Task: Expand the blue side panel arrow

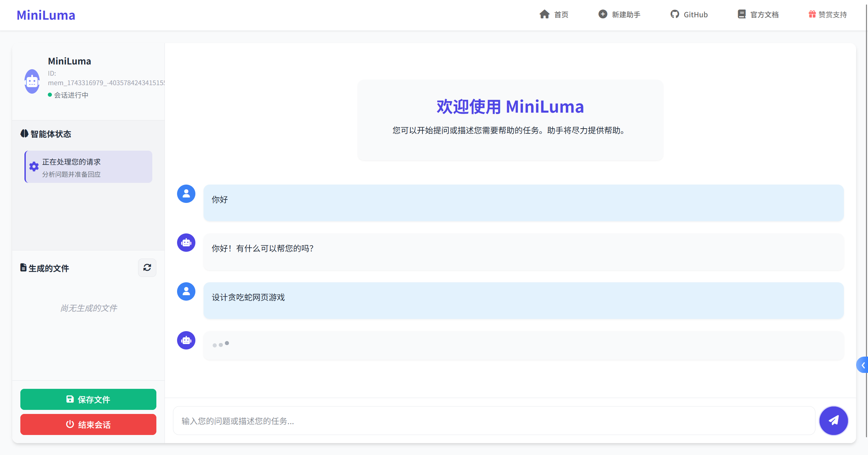Action: coord(863,365)
